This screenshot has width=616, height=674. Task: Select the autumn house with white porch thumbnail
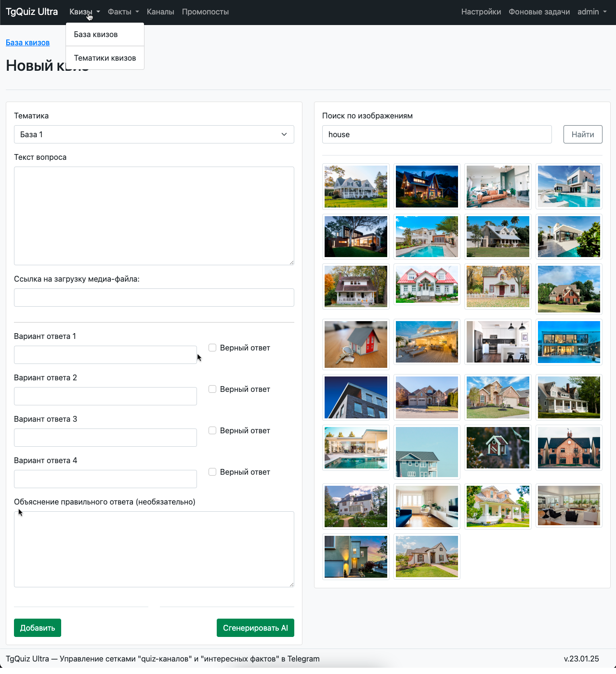click(356, 286)
